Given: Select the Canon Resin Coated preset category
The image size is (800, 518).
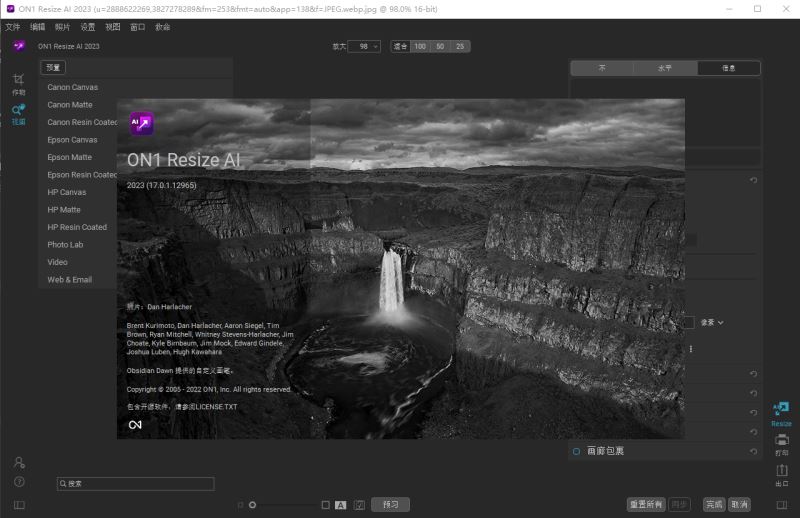Looking at the screenshot, I should pyautogui.click(x=82, y=122).
